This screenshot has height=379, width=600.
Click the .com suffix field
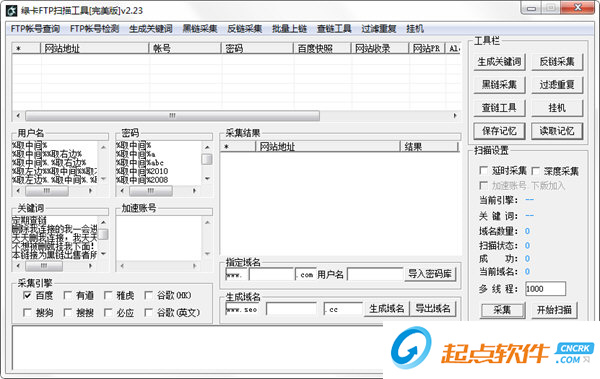click(305, 274)
